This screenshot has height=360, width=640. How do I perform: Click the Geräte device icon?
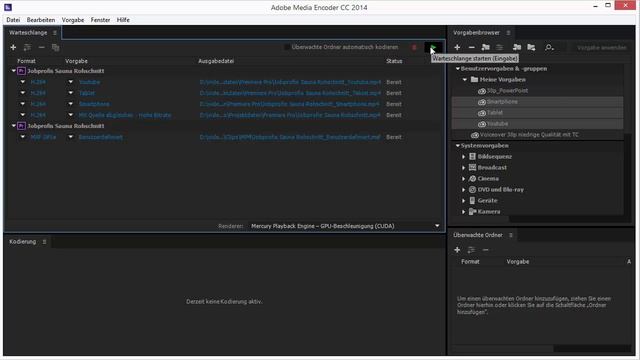(472, 200)
